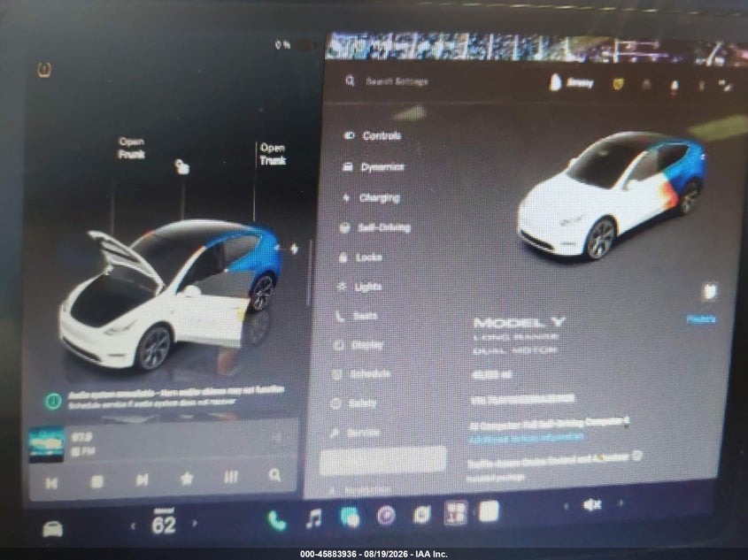This screenshot has width=748, height=560.
Task: Tap the Model Y vehicle image in settings
Action: coord(612,196)
